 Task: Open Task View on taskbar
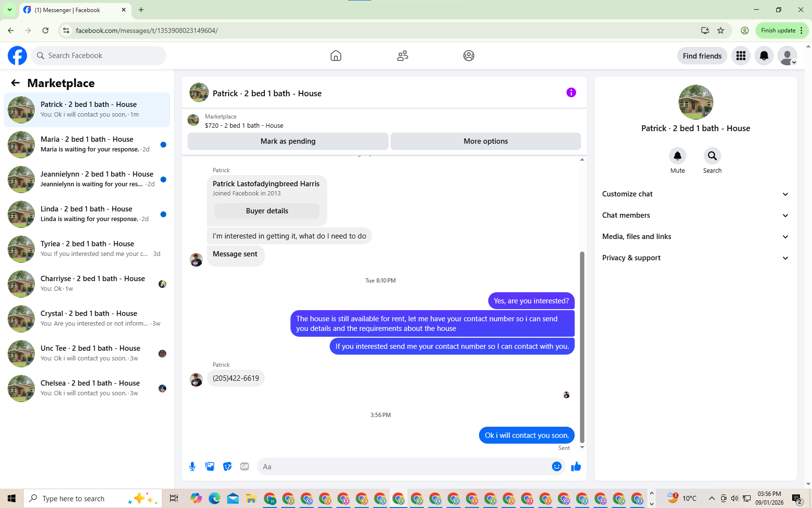(174, 498)
